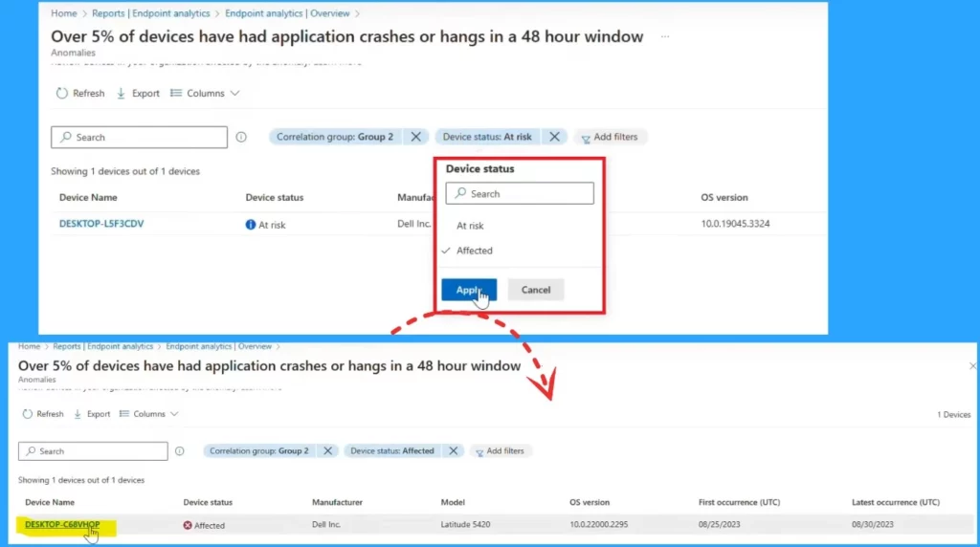Click 10.0.19045.3324 OS version cell

tap(735, 224)
